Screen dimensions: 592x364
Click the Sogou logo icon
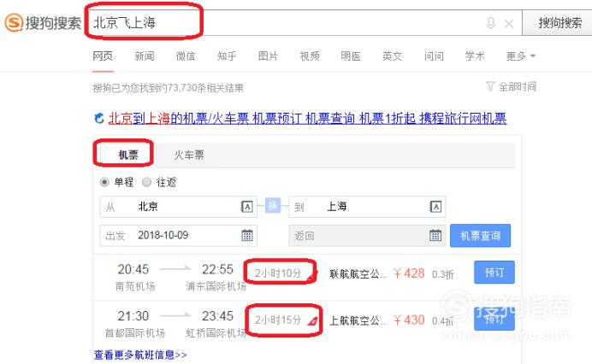tap(14, 22)
